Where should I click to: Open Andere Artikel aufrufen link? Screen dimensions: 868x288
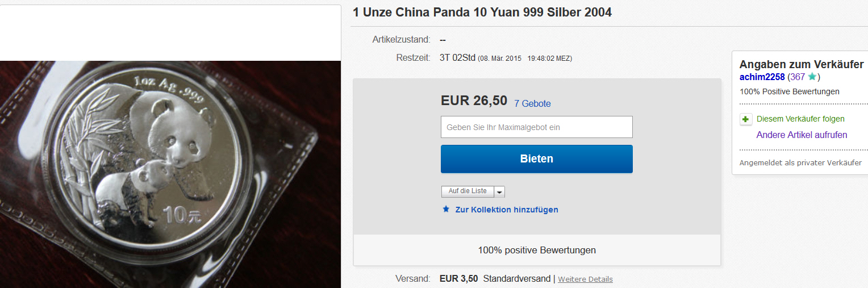point(802,135)
